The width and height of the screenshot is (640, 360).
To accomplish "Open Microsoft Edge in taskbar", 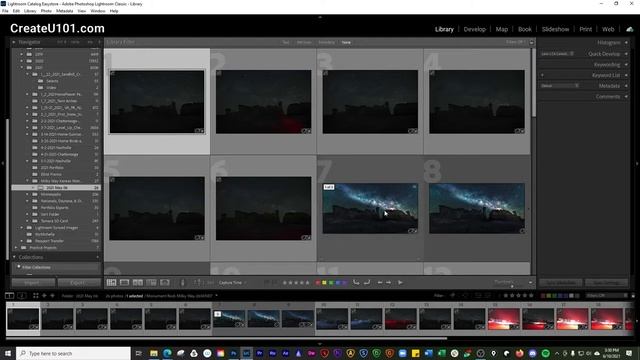I will tap(167, 353).
